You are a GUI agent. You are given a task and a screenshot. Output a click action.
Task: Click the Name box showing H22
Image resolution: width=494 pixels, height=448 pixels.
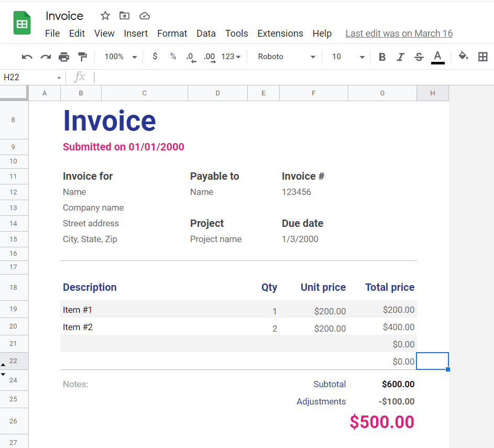point(31,77)
